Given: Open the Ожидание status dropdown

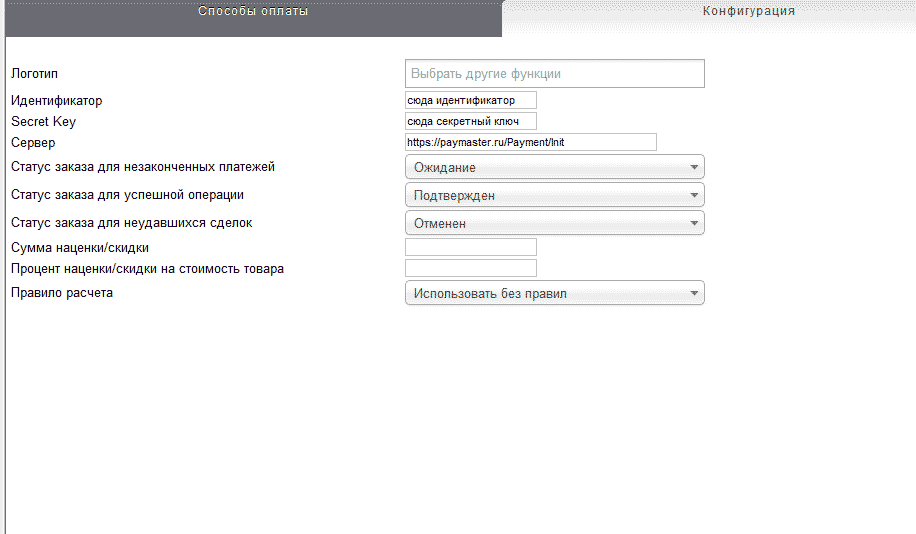Looking at the screenshot, I should 554,167.
